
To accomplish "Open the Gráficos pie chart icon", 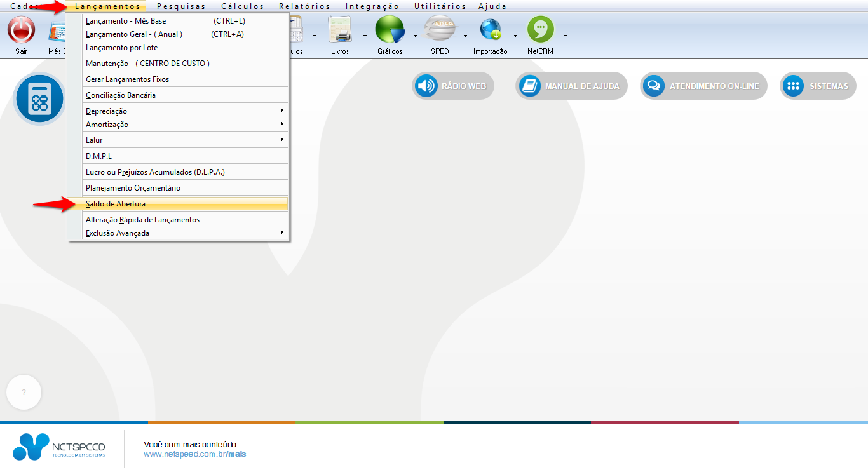I will 390,30.
